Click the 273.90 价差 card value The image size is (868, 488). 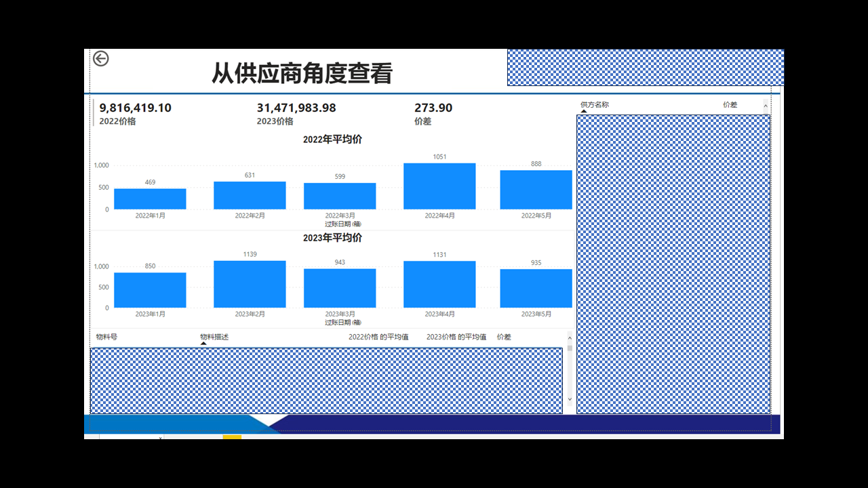tap(433, 108)
